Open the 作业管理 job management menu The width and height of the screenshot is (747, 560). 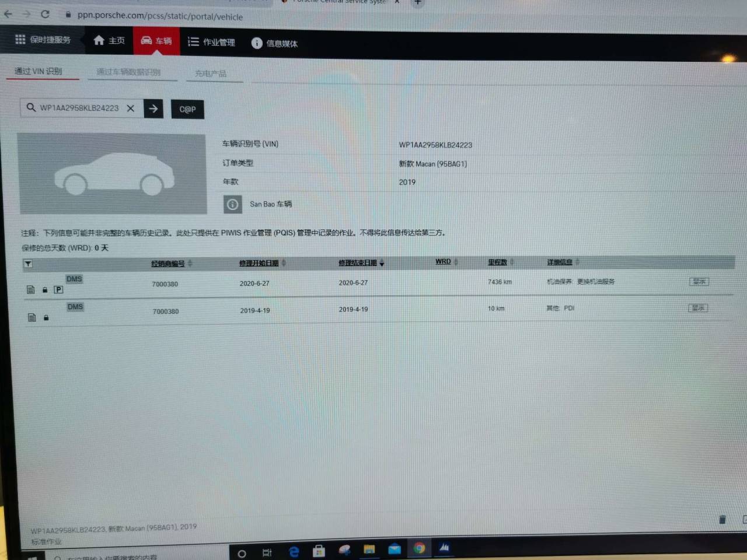click(x=211, y=42)
